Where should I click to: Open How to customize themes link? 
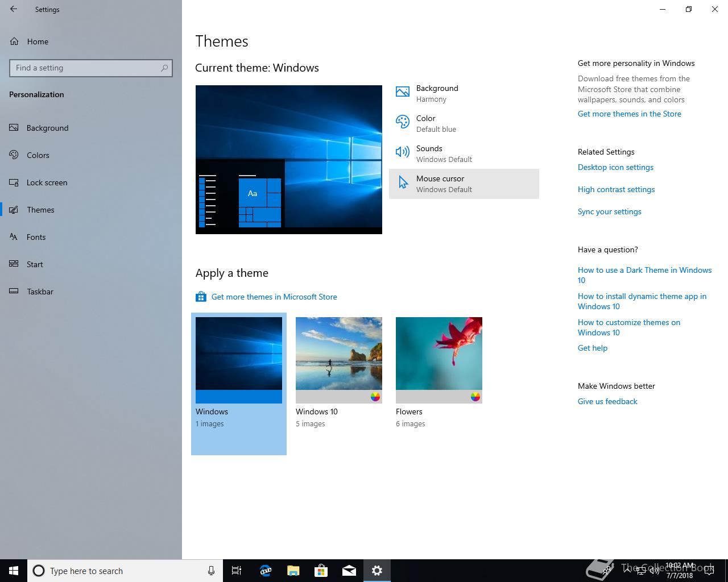[629, 327]
